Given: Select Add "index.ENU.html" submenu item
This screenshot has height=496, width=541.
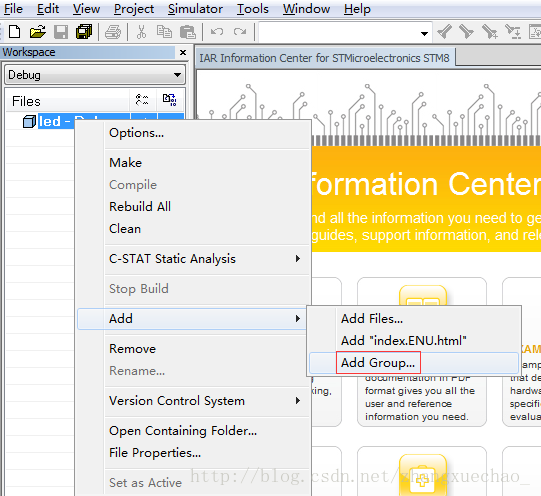Looking at the screenshot, I should click(404, 341).
